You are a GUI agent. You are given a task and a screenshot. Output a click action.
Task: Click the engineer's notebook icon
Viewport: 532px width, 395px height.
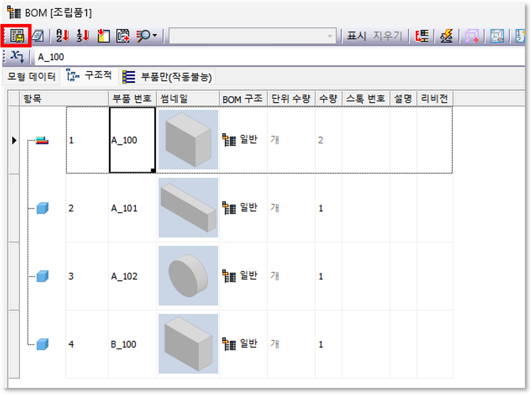(x=38, y=36)
